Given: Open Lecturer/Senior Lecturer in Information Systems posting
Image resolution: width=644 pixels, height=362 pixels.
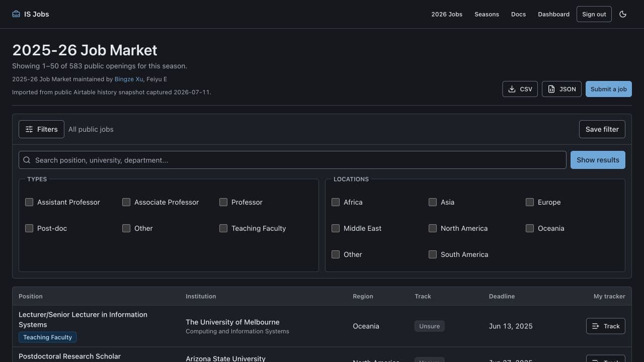Looking at the screenshot, I should click(83, 320).
